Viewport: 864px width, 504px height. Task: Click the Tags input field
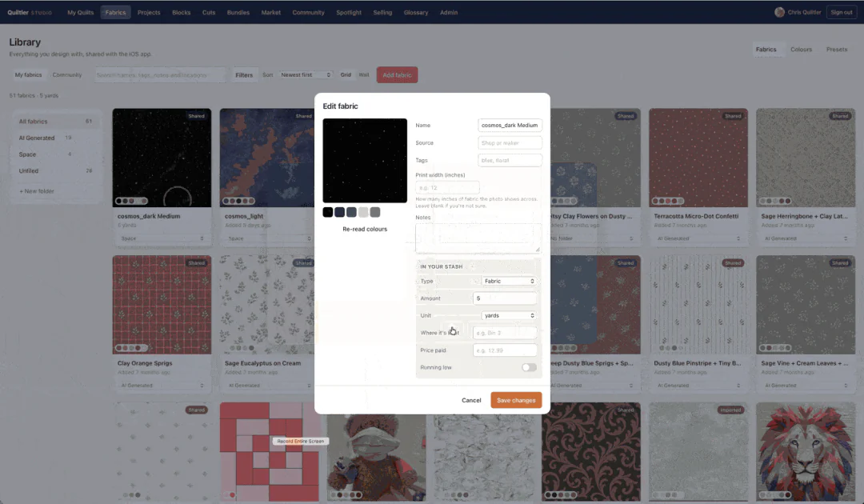tap(510, 160)
